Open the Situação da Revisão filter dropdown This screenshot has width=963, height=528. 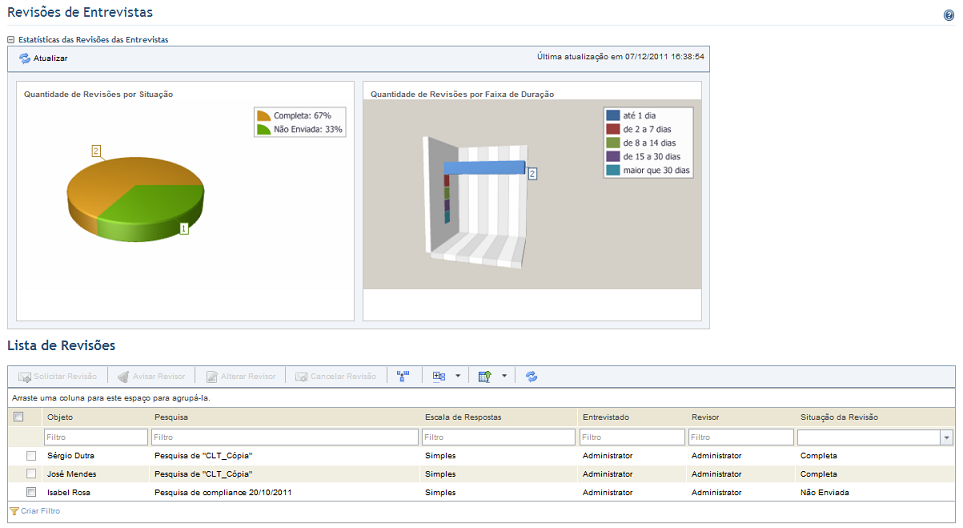coord(946,438)
